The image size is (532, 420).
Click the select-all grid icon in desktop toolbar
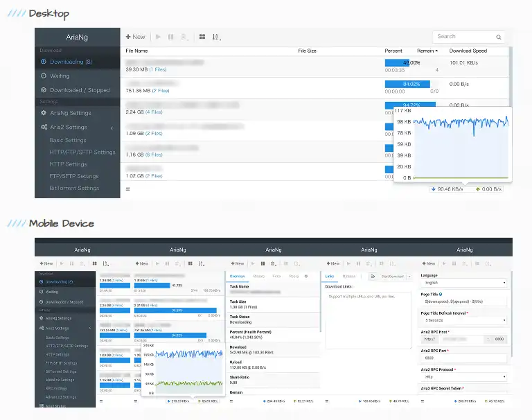tap(202, 37)
